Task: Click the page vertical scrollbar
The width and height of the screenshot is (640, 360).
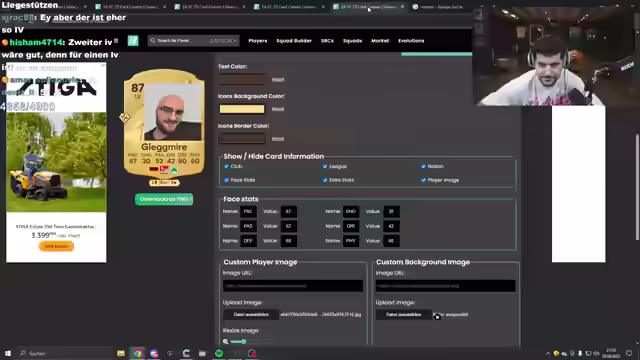Action: 637,188
